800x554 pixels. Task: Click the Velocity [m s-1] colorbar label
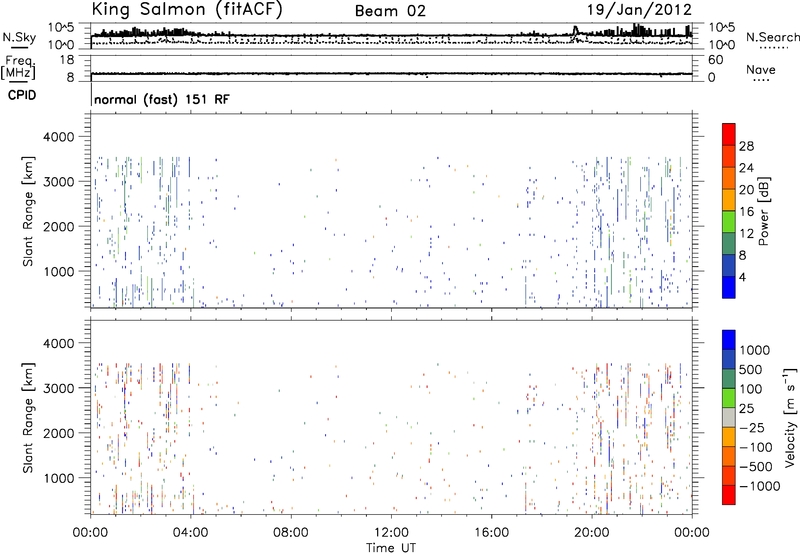(790, 416)
